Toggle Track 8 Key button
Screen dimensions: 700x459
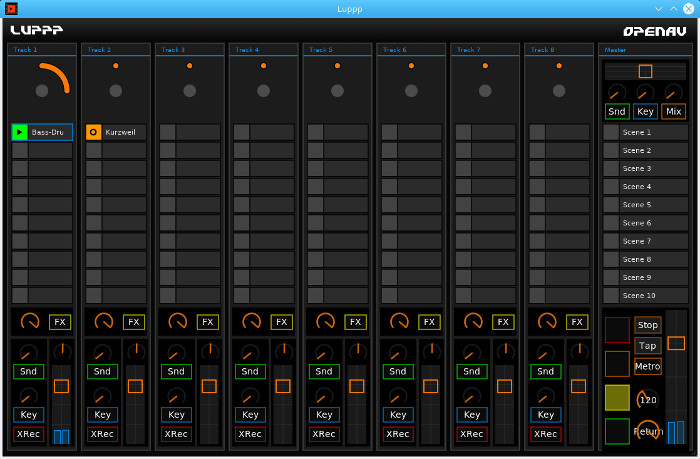(546, 415)
